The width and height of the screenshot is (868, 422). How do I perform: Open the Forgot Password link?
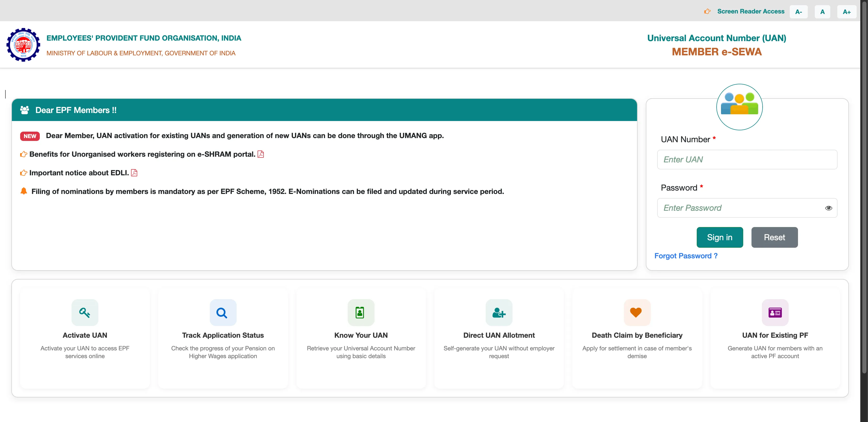(685, 256)
